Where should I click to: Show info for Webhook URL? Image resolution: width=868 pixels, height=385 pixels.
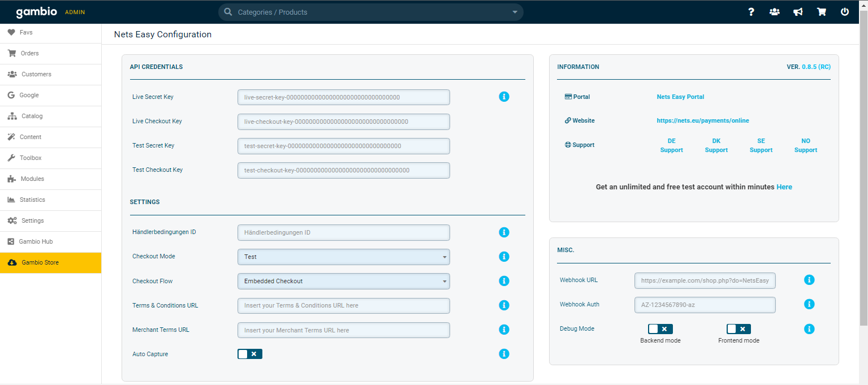click(809, 280)
